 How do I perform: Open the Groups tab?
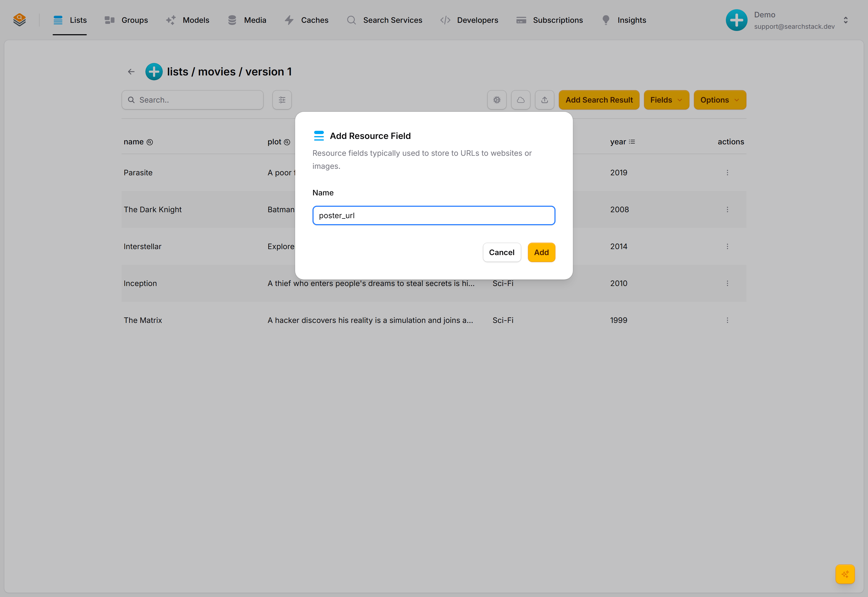click(126, 20)
